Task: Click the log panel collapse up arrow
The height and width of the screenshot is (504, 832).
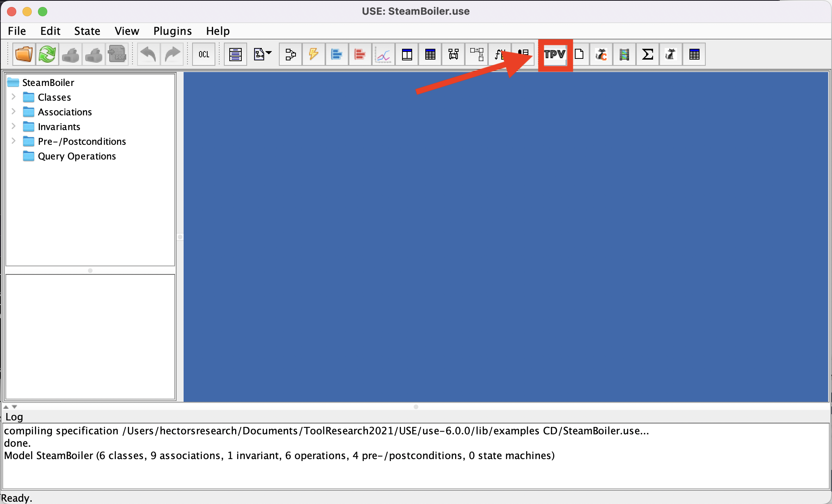Action: (x=6, y=407)
